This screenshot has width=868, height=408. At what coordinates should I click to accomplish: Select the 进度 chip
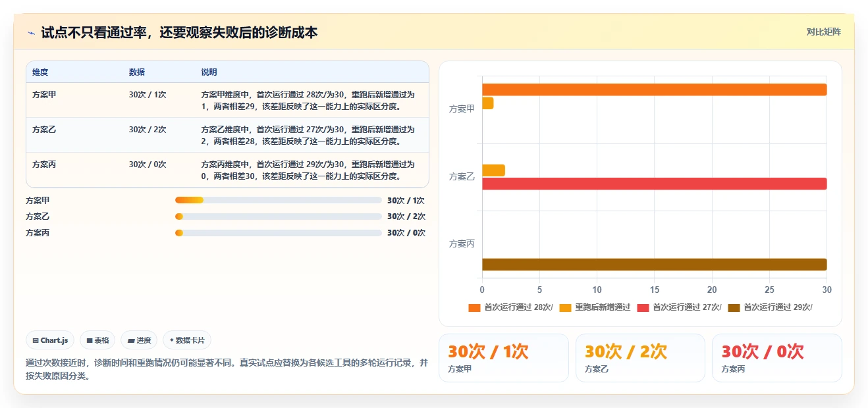point(139,340)
